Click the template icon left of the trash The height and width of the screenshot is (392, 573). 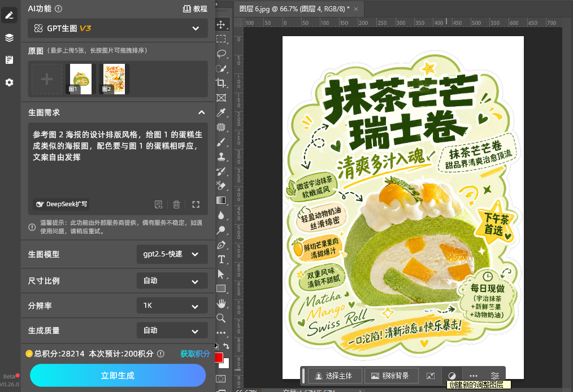click(x=159, y=204)
